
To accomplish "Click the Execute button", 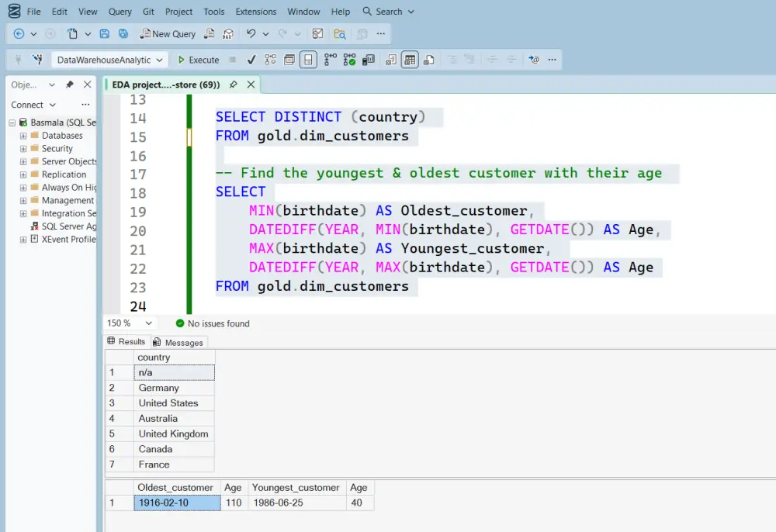I will pyautogui.click(x=199, y=60).
